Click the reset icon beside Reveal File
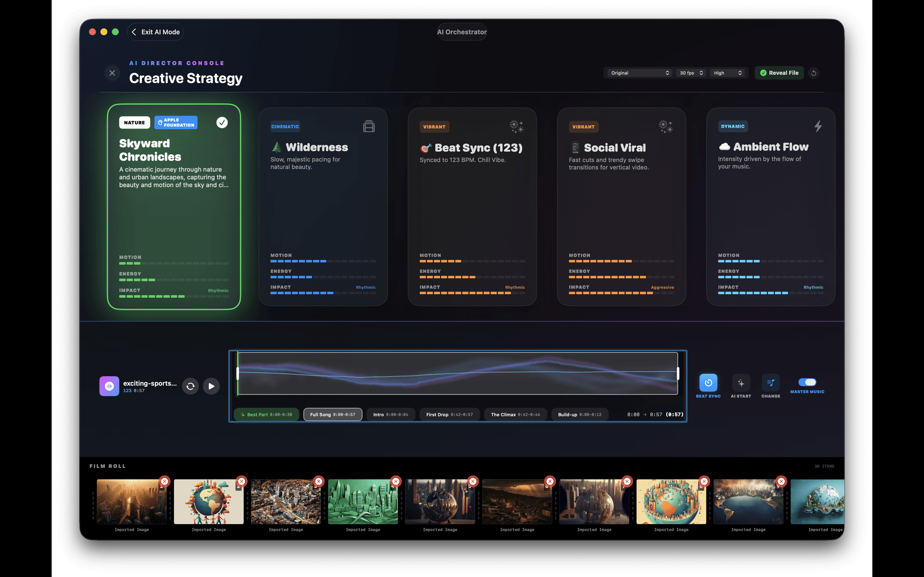The height and width of the screenshot is (577, 924). coord(814,72)
